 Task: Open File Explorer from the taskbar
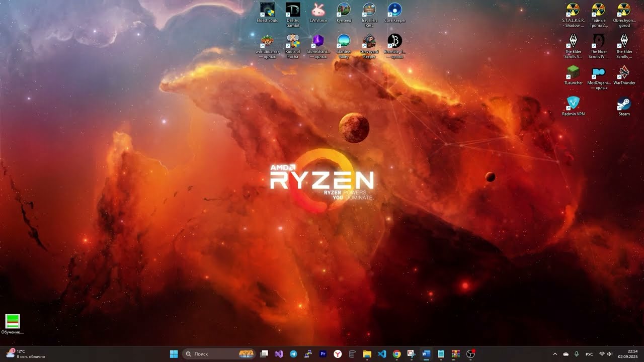(x=367, y=354)
